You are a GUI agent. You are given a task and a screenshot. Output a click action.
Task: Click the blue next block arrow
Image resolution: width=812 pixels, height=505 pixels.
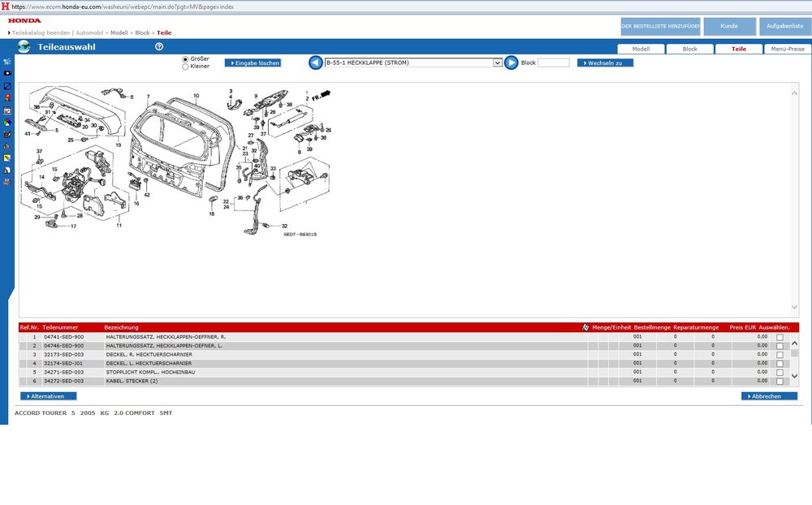[511, 63]
